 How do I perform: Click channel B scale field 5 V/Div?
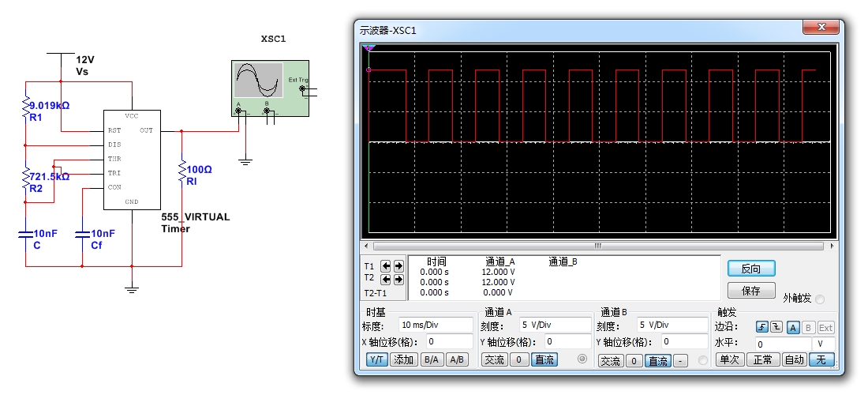click(x=672, y=325)
